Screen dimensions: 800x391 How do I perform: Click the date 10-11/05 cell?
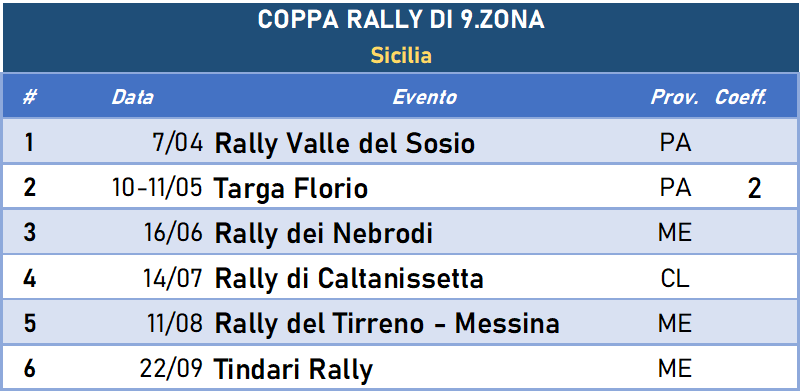[157, 188]
